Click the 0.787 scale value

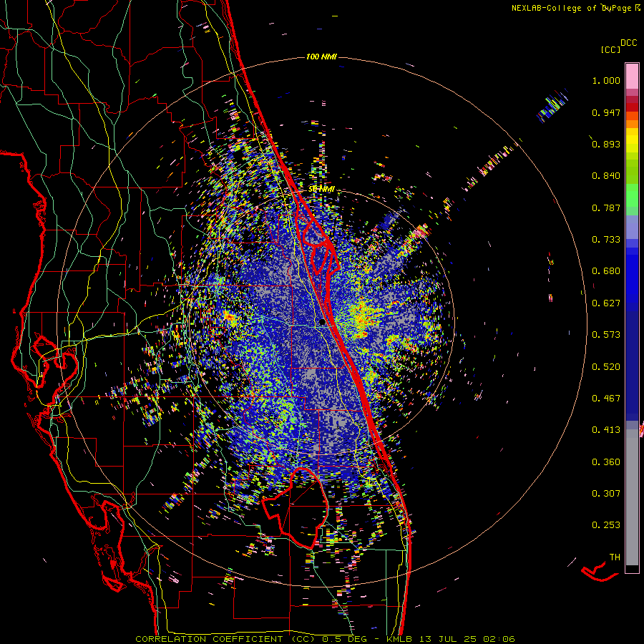[606, 208]
